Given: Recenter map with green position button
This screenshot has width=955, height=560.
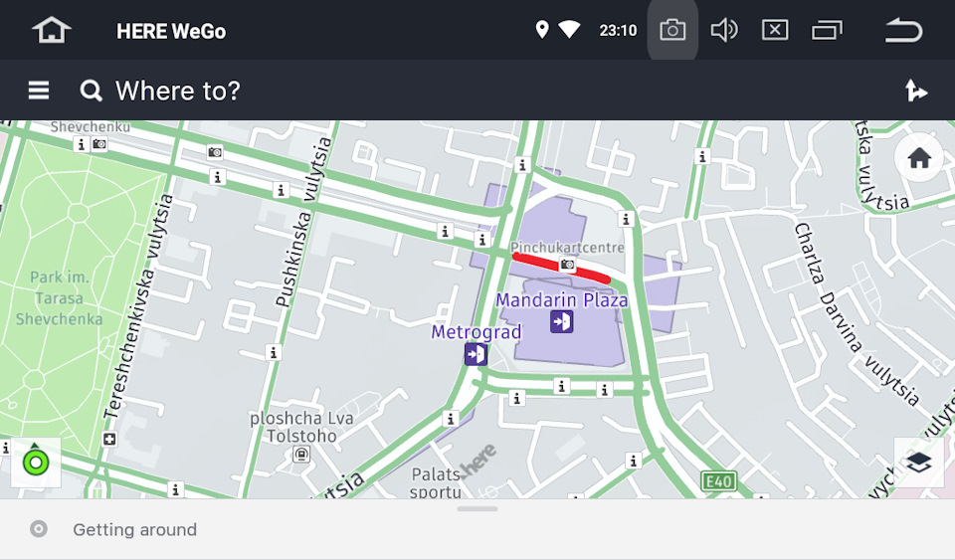Looking at the screenshot, I should 36,463.
